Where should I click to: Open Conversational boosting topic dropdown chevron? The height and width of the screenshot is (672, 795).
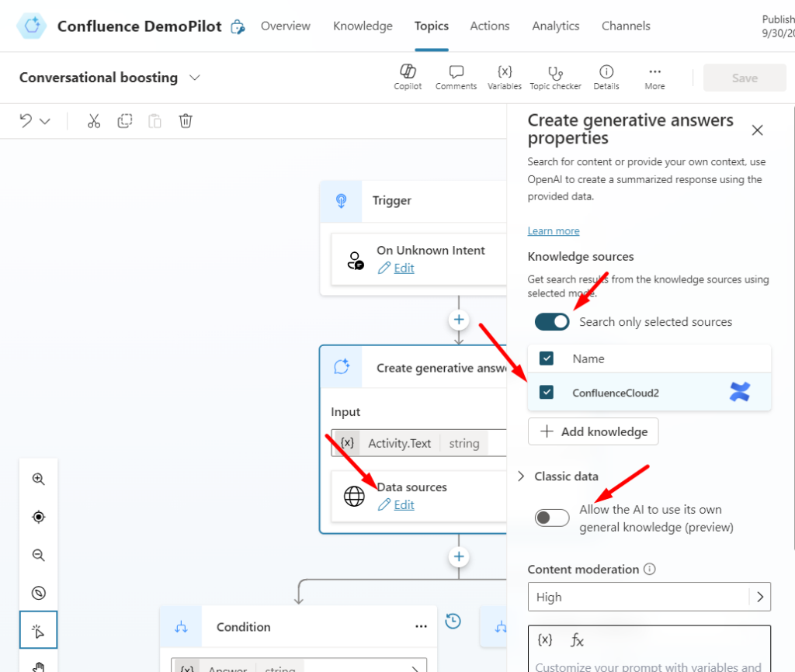(x=195, y=78)
